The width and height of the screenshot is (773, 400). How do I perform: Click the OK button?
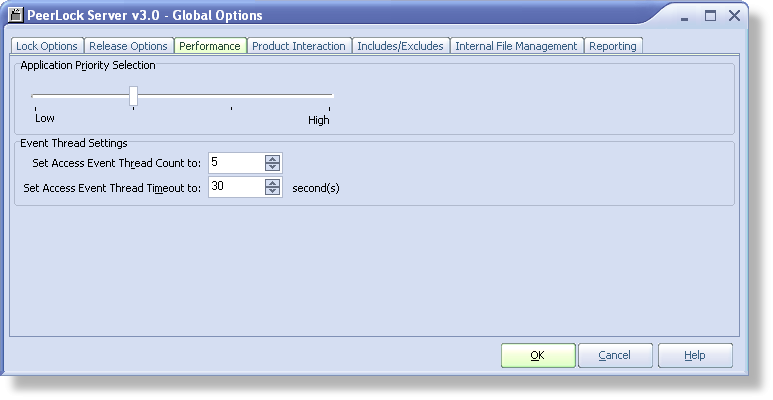point(538,355)
